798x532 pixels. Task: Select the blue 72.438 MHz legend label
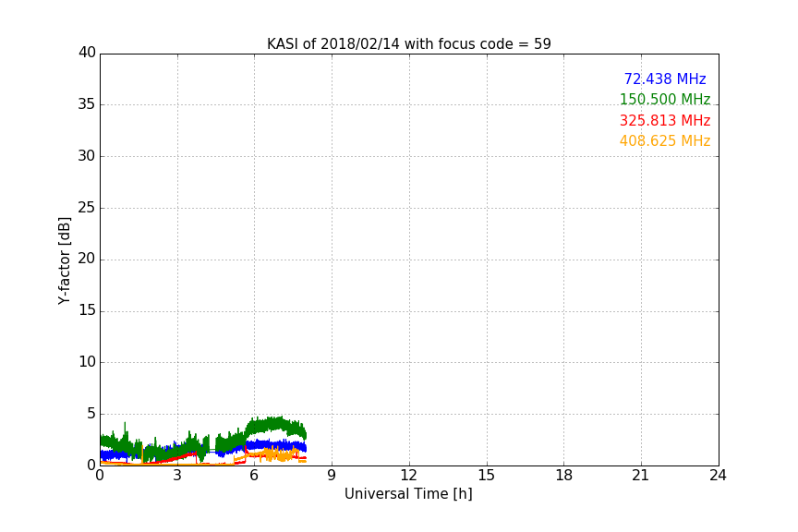coord(665,79)
